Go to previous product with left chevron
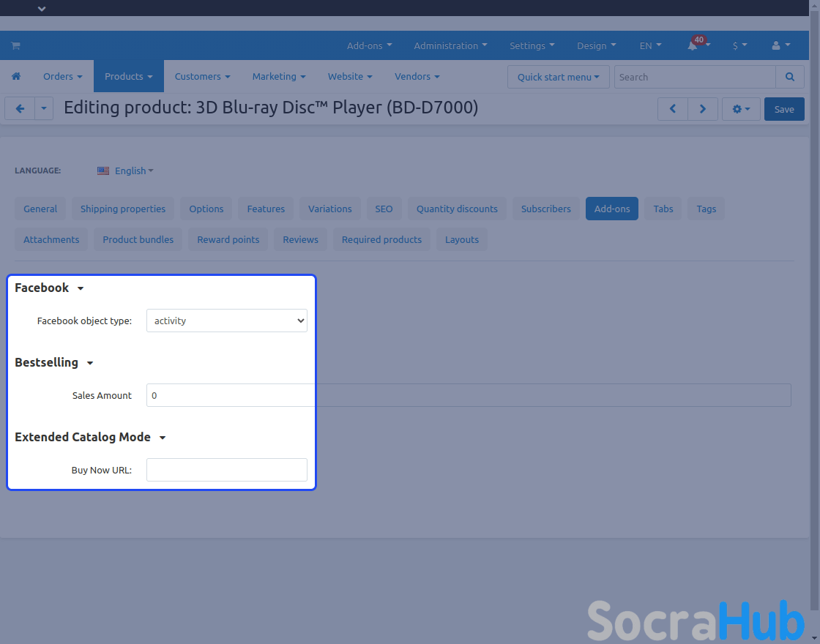 672,109
